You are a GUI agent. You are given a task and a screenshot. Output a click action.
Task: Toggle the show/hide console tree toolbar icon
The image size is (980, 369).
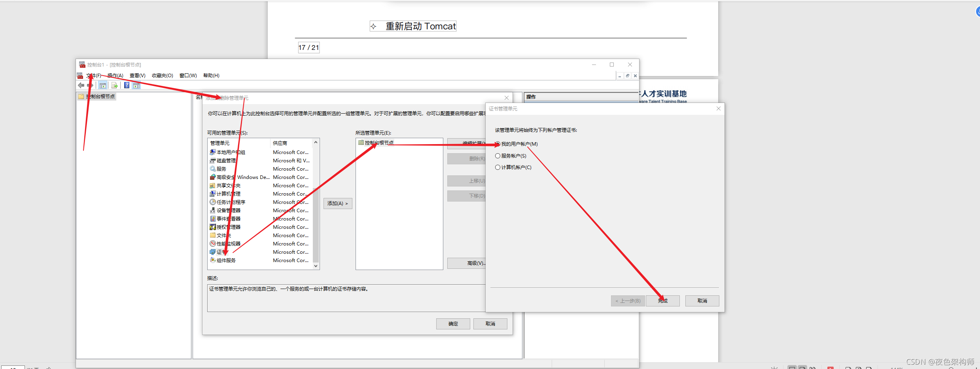pos(103,85)
